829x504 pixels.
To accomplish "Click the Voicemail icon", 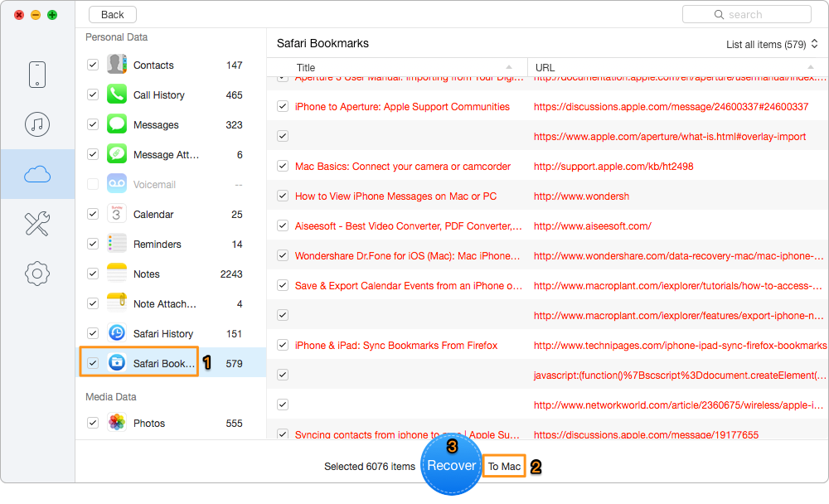I will [117, 184].
